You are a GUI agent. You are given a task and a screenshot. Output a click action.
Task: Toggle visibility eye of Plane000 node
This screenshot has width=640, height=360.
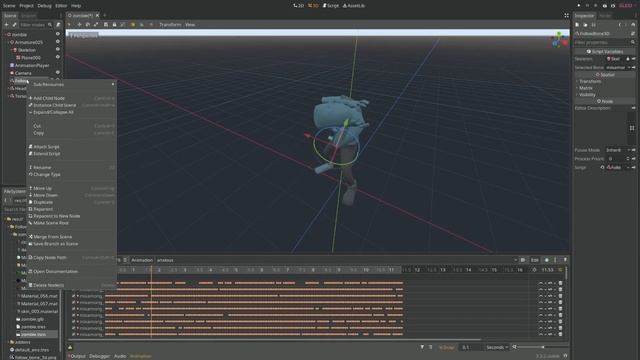[x=58, y=58]
